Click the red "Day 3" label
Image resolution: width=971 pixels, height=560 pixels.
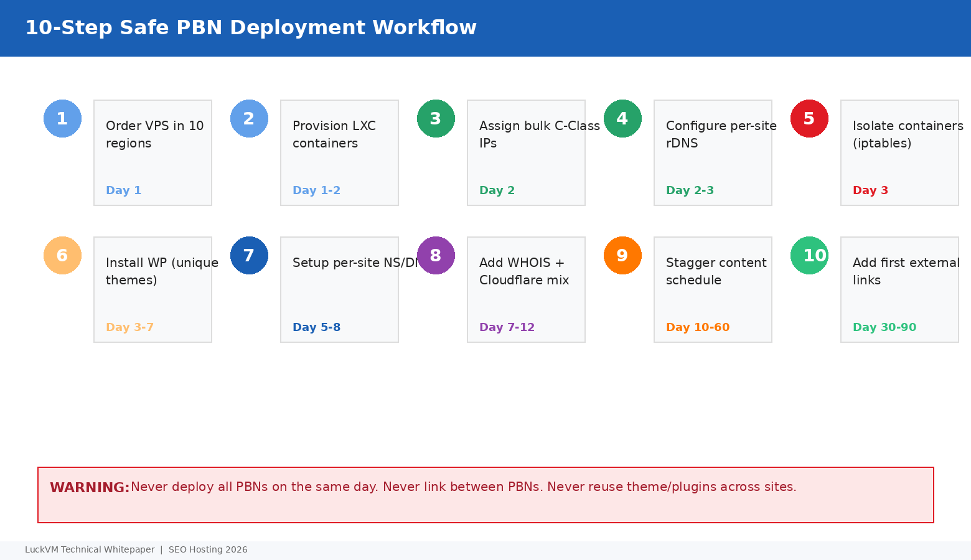click(871, 190)
